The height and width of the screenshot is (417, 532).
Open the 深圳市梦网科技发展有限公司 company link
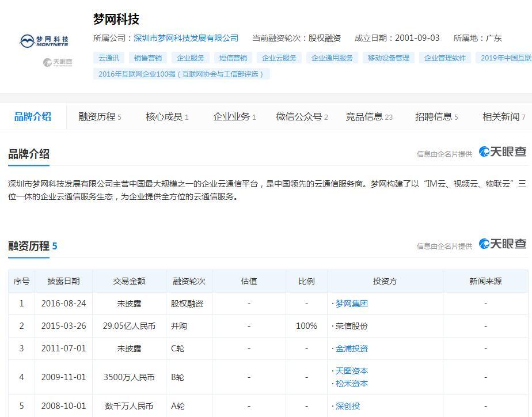click(x=186, y=38)
